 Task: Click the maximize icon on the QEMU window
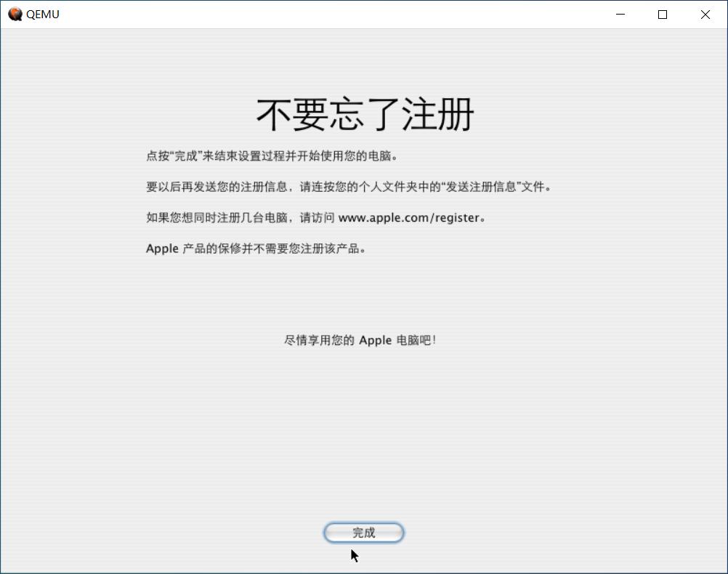pyautogui.click(x=662, y=14)
